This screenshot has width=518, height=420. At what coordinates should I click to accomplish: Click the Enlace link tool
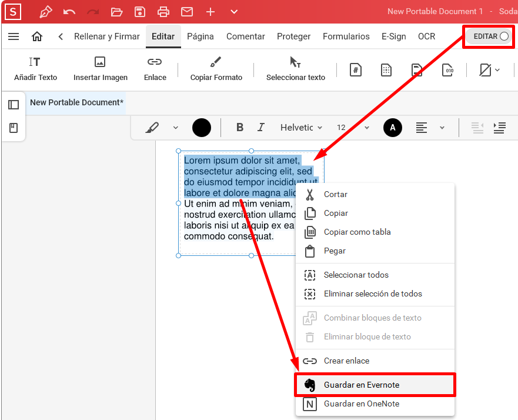point(155,69)
